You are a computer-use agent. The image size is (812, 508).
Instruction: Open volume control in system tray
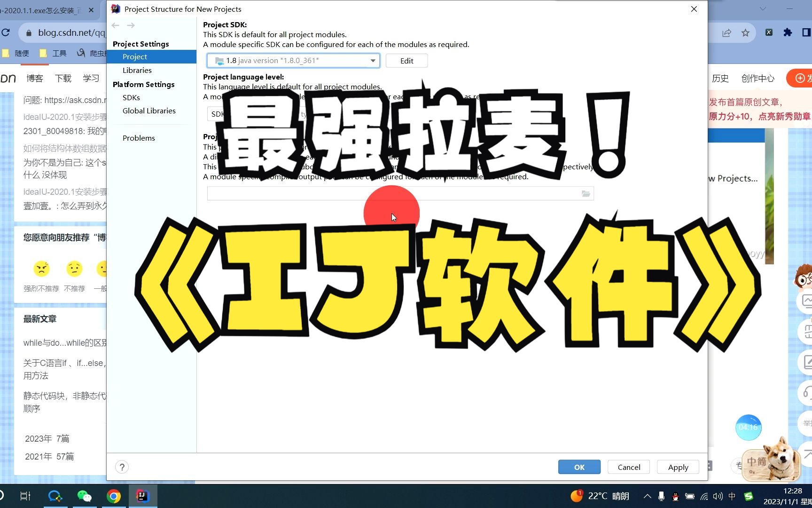(x=718, y=496)
